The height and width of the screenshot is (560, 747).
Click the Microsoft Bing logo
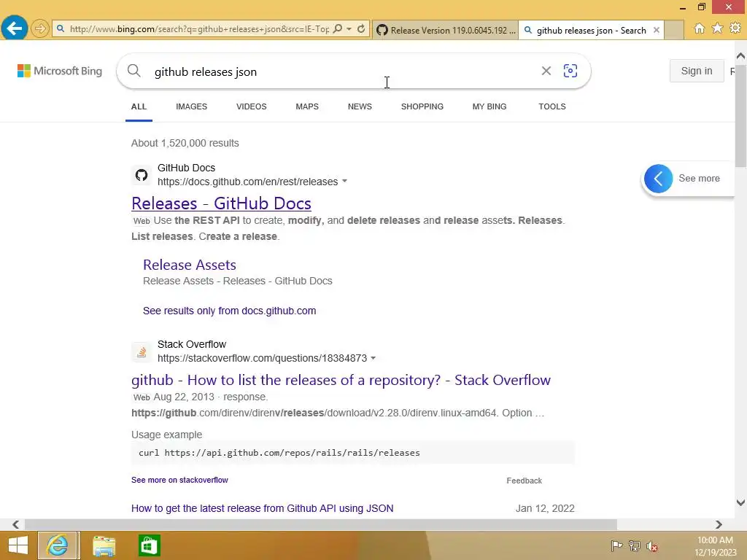tap(60, 71)
